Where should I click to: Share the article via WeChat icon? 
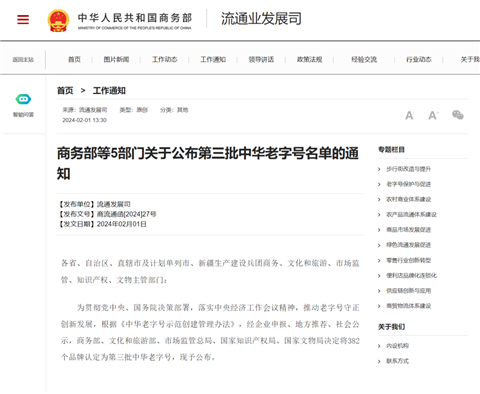pyautogui.click(x=458, y=115)
